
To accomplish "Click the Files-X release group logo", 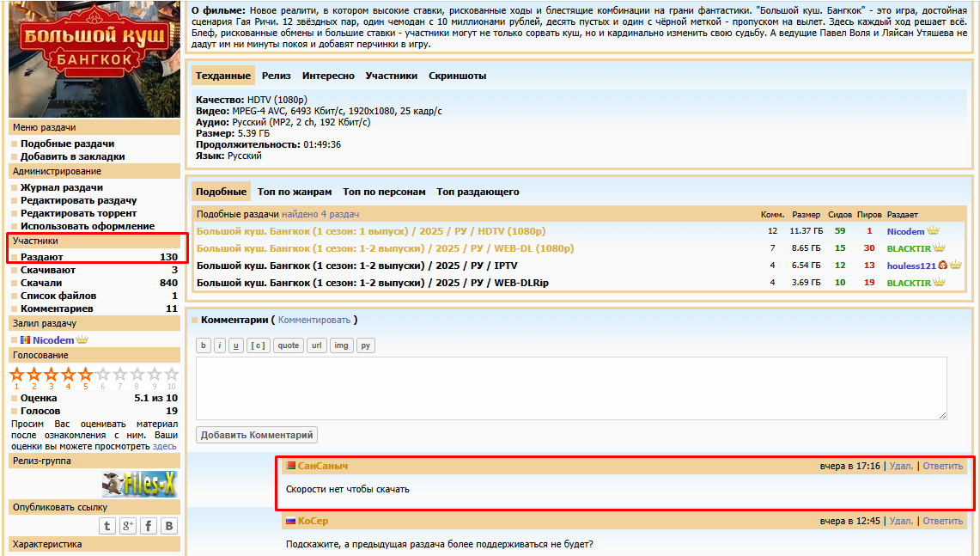I will pyautogui.click(x=139, y=484).
